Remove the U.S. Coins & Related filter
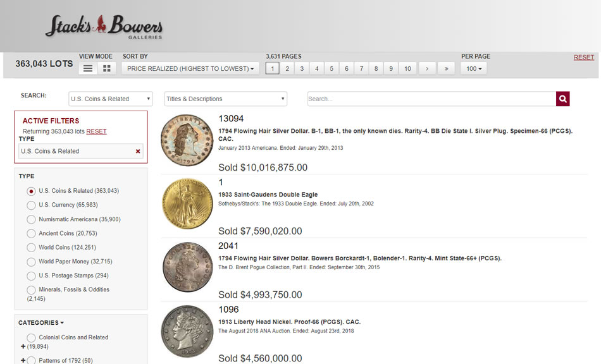601x364 pixels. 138,151
